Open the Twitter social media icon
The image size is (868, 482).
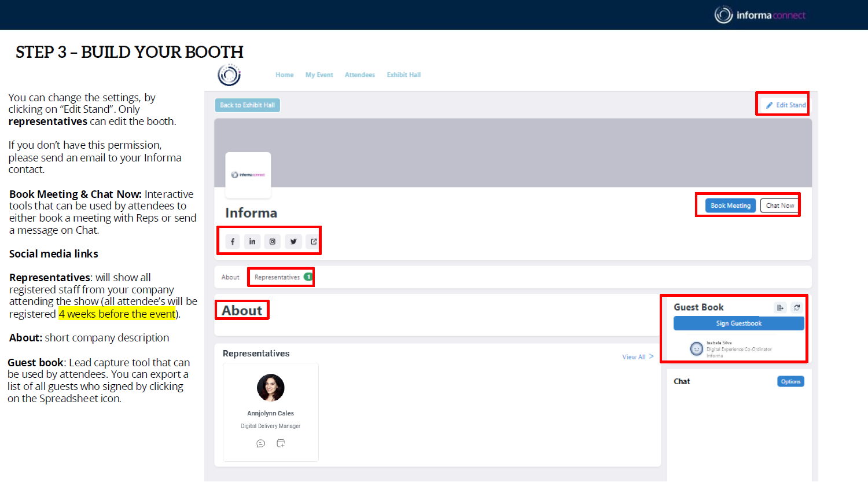(293, 241)
